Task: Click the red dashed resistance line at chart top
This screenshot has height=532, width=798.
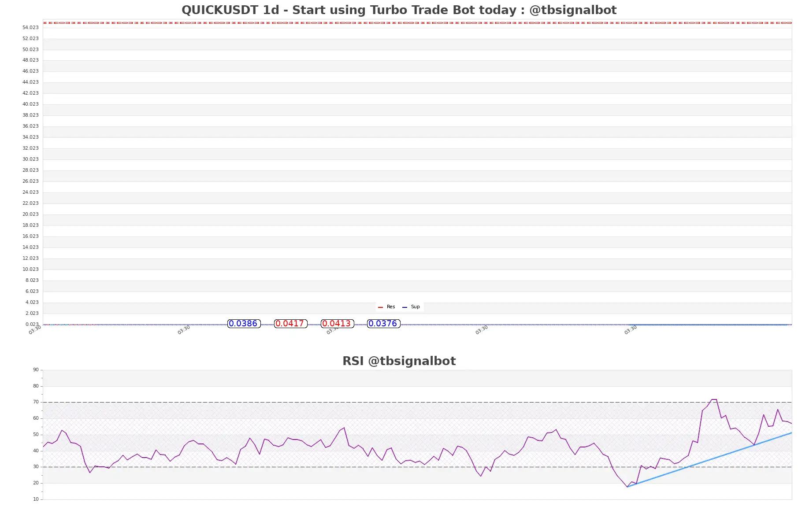Action: tap(417, 22)
